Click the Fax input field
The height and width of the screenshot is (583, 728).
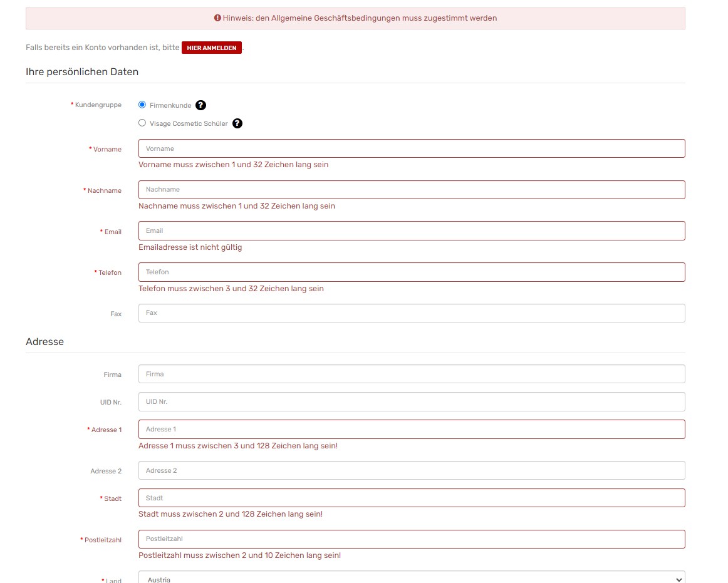[x=411, y=313]
